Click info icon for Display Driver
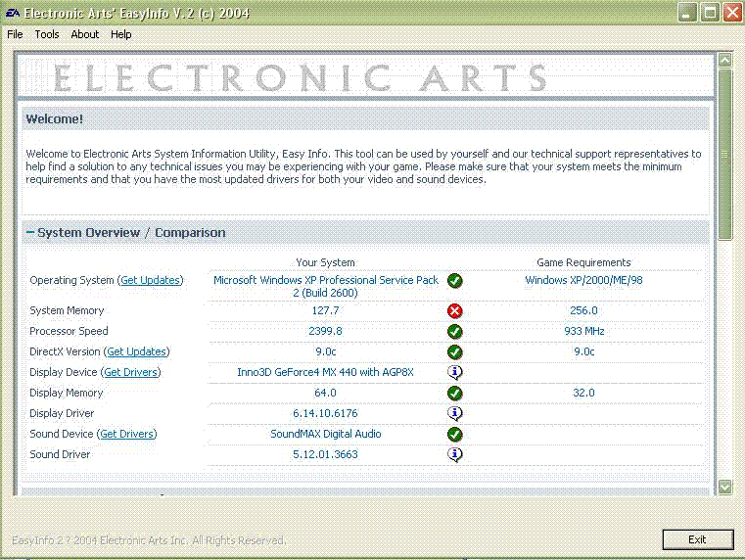The height and width of the screenshot is (560, 745). point(454,414)
